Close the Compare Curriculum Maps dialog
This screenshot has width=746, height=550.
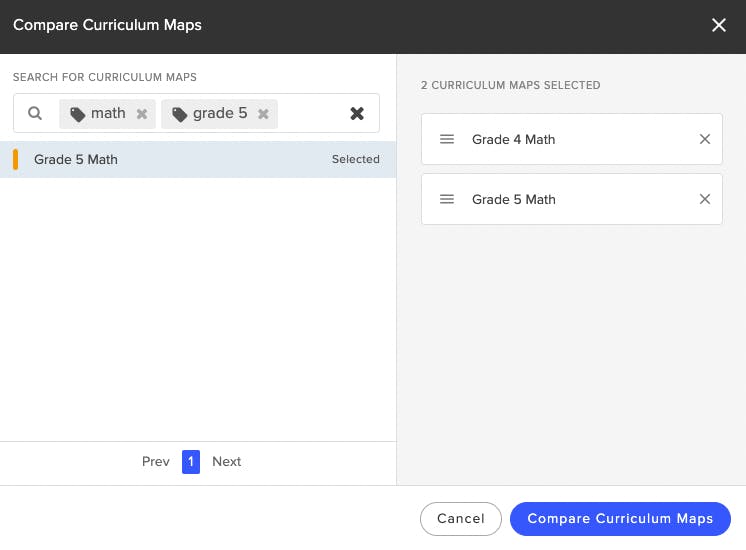[x=719, y=26]
